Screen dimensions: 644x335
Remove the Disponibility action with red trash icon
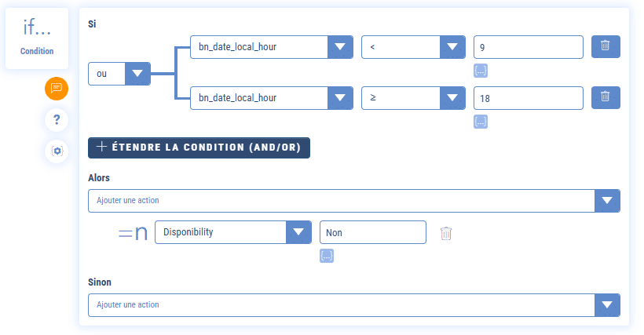[x=446, y=233]
